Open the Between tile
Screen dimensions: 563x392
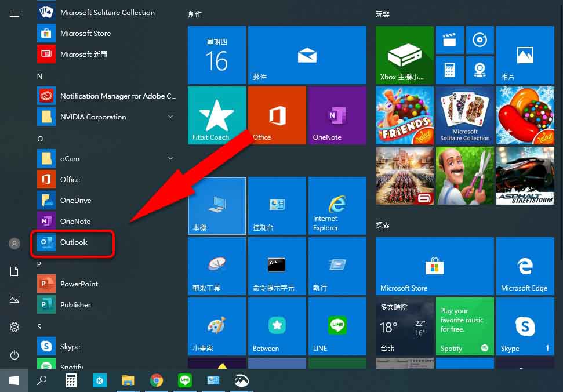click(x=277, y=326)
